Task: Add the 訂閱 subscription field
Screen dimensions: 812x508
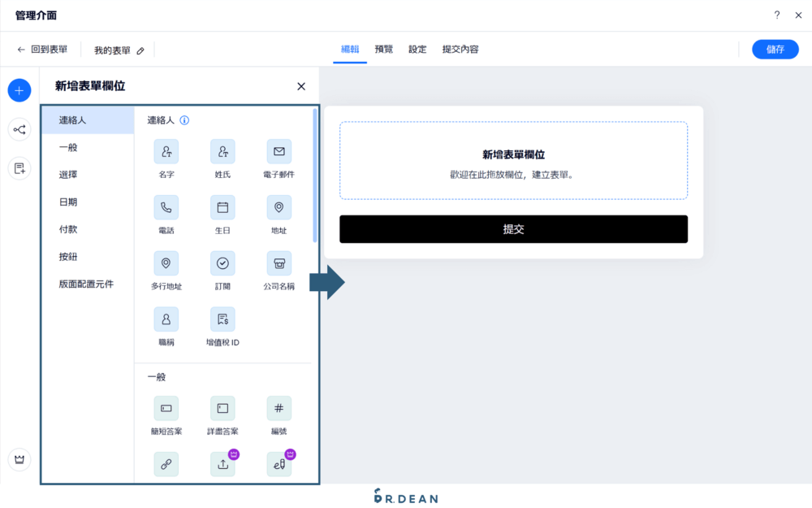Action: [x=222, y=263]
